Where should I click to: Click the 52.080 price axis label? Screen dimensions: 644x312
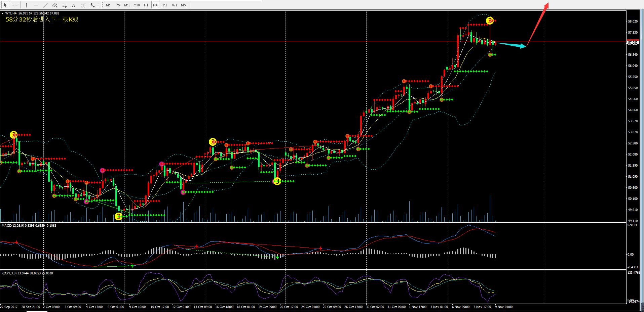pyautogui.click(x=633, y=154)
